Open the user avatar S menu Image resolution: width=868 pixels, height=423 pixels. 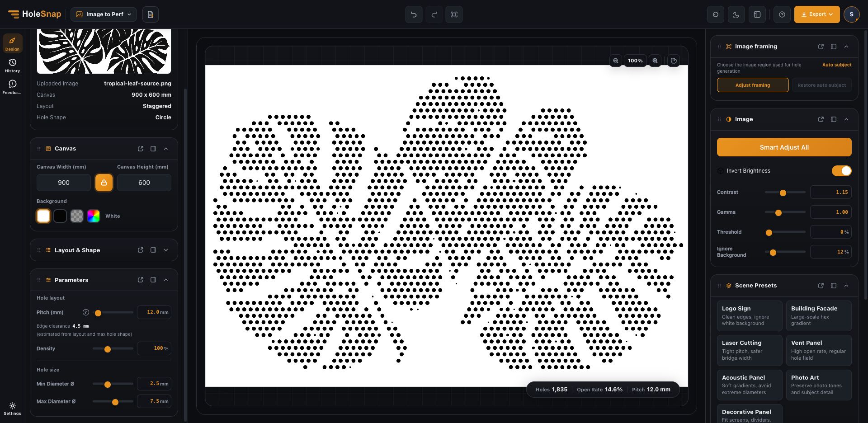(x=852, y=14)
